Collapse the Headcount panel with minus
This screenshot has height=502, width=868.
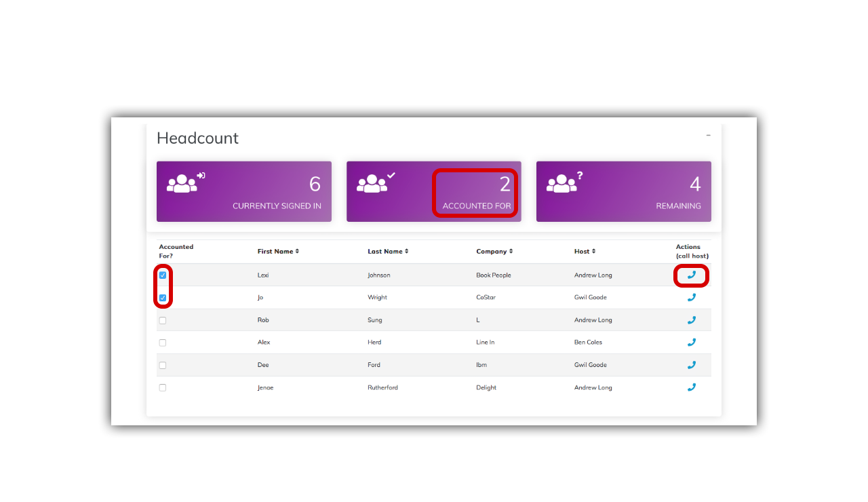[708, 135]
